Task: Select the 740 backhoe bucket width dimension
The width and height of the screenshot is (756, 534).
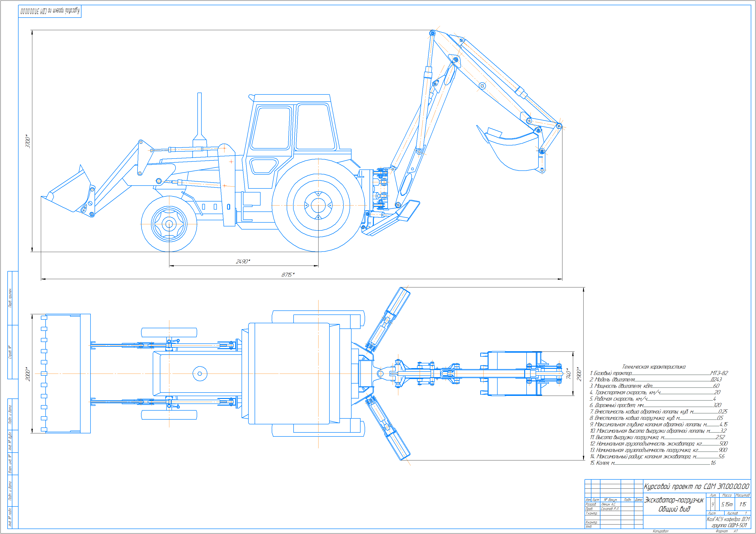Action: 569,373
